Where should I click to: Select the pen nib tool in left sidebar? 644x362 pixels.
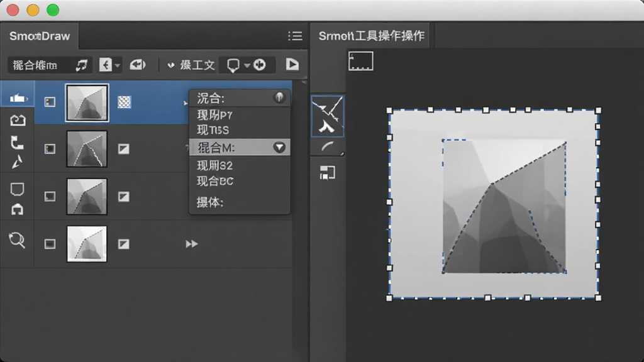pos(17,163)
